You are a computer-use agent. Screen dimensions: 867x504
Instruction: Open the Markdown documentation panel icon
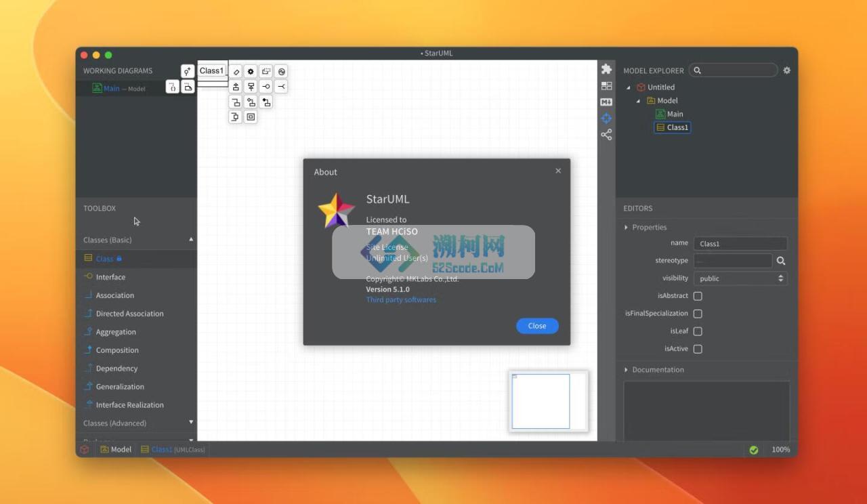click(606, 102)
